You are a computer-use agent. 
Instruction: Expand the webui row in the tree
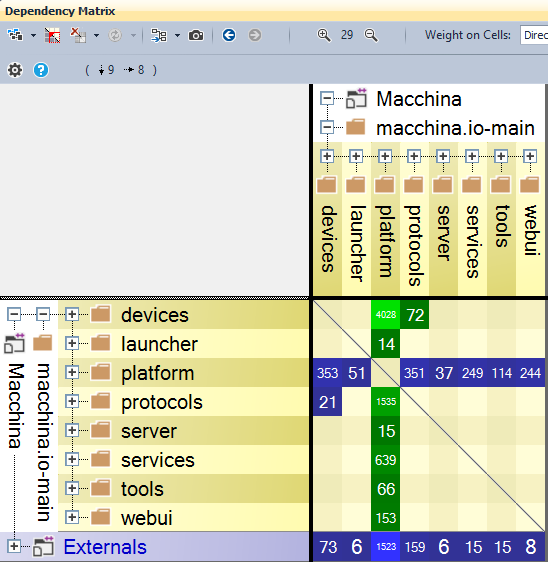click(72, 517)
